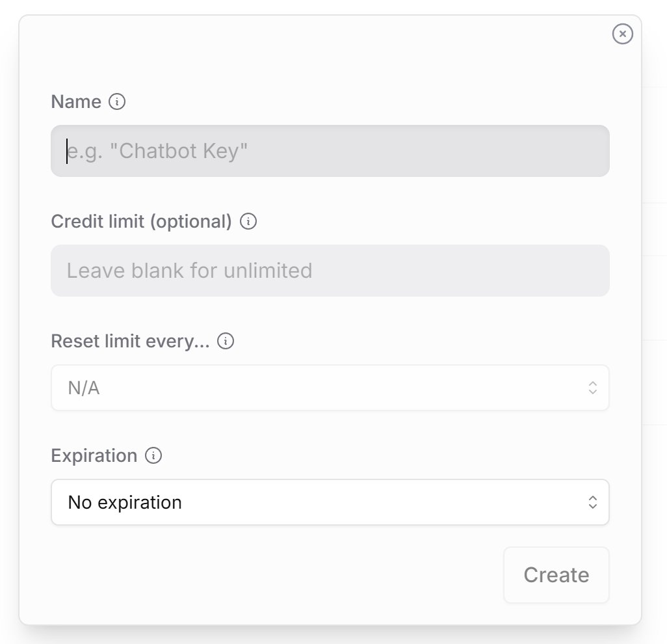Click the 'Credit limit (optional)' label
The image size is (667, 644).
pos(141,222)
